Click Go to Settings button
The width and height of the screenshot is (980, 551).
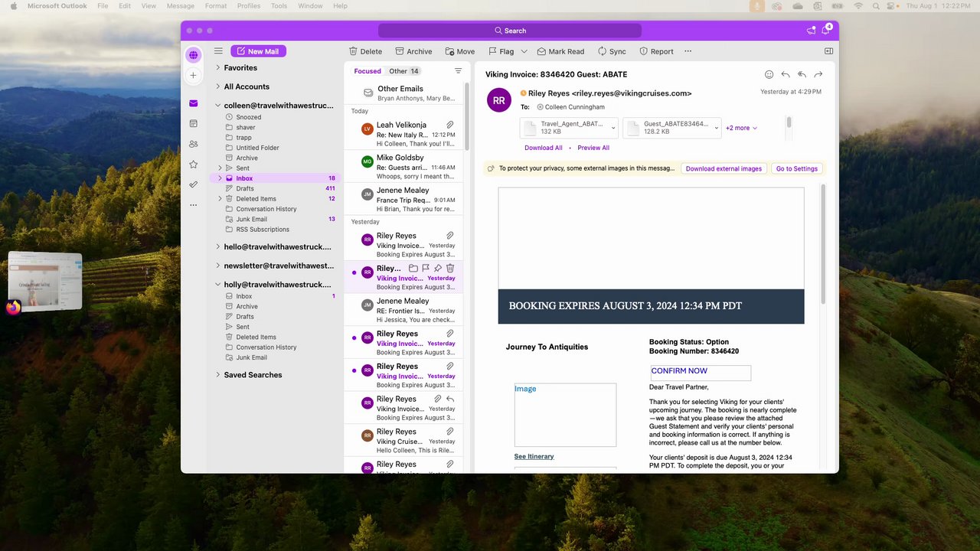[797, 168]
